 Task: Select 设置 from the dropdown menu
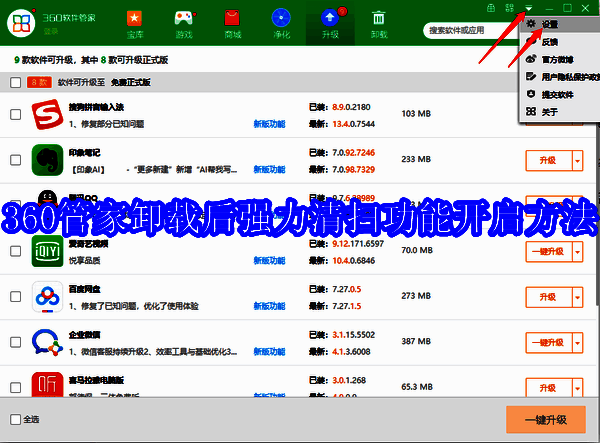click(x=559, y=24)
